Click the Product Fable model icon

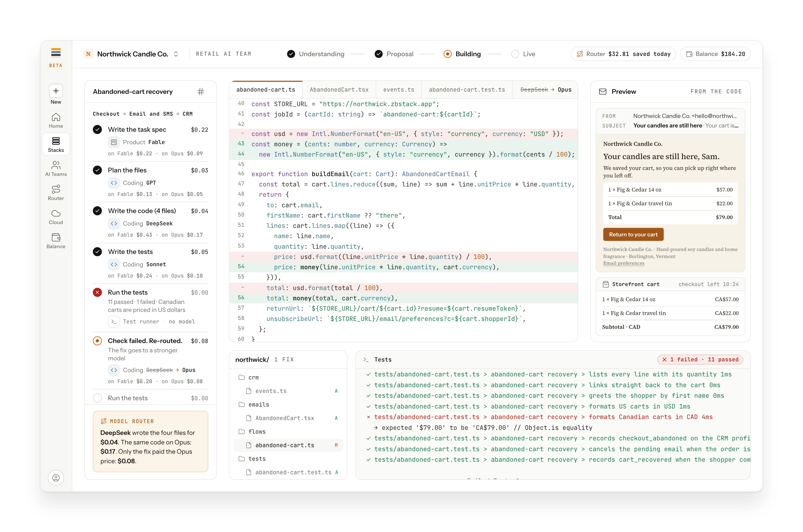click(114, 142)
